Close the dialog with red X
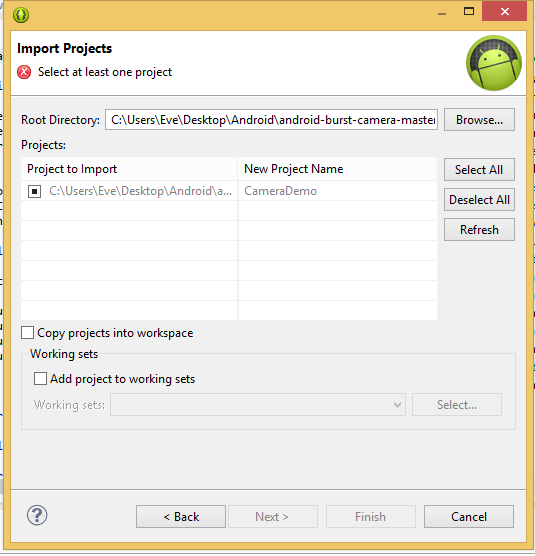Viewport: 535px width, 556px height. 505,12
